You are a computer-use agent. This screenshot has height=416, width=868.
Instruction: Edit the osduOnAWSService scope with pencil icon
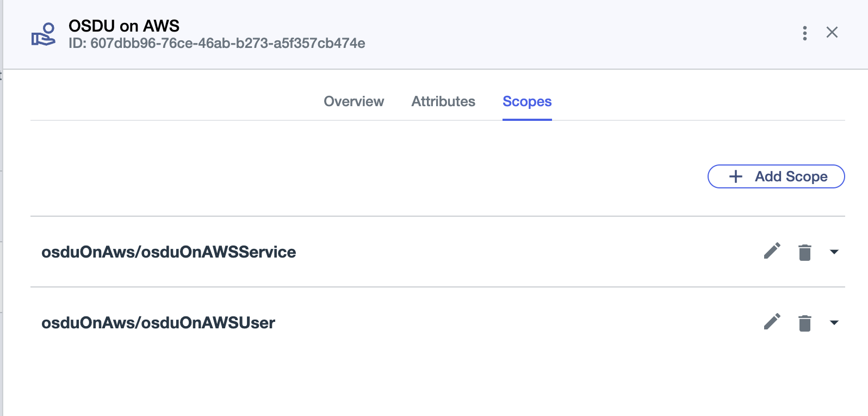click(x=772, y=251)
